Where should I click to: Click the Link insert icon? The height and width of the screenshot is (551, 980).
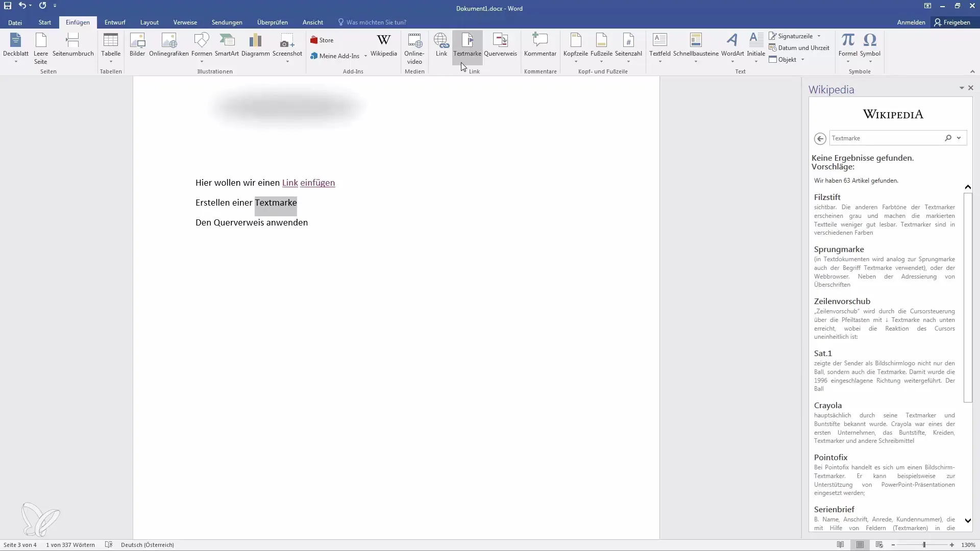point(442,45)
